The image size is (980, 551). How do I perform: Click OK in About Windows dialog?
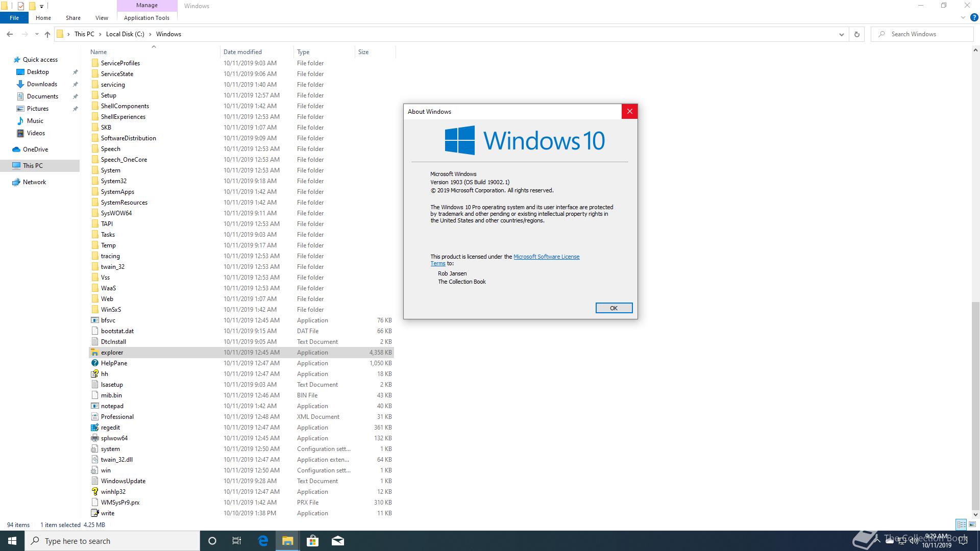point(614,308)
